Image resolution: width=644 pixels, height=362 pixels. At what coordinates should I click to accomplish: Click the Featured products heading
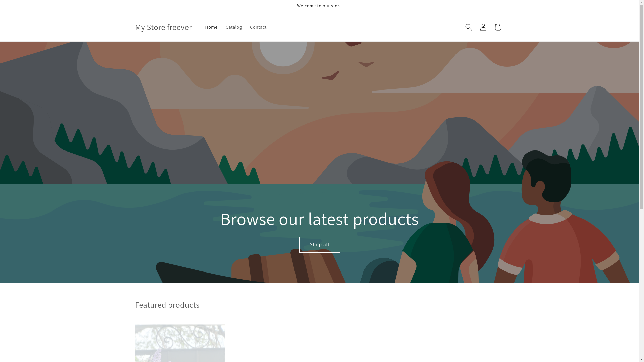pos(167,305)
